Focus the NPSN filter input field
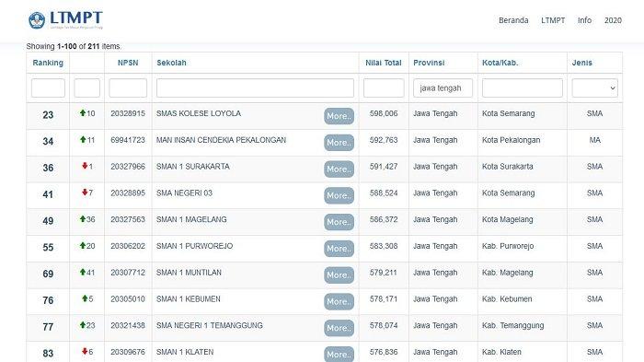 128,88
